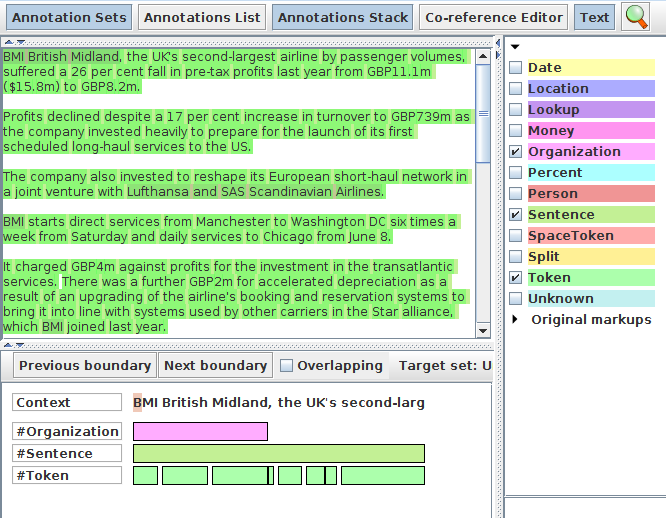This screenshot has width=666, height=518.
Task: Toggle the Annotations Stack view
Action: [342, 17]
